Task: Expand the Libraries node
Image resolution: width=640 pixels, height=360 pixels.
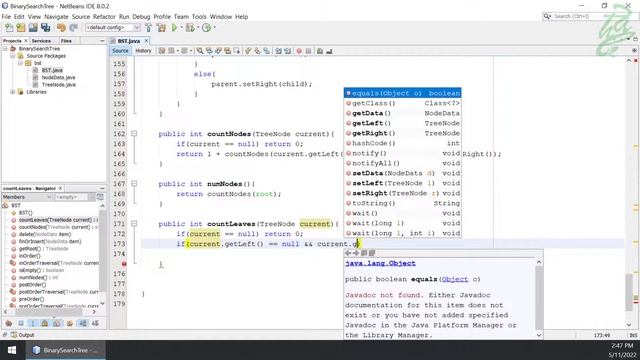Action: [x=13, y=92]
